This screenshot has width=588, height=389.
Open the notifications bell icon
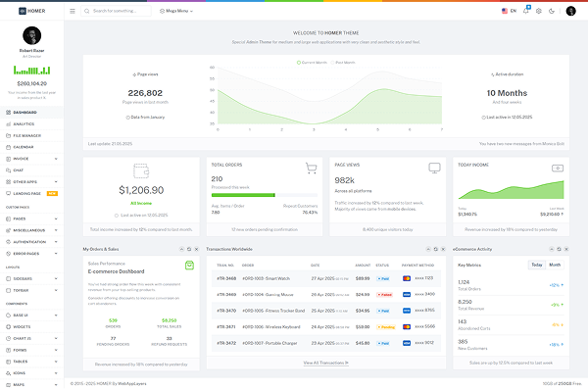coord(526,11)
